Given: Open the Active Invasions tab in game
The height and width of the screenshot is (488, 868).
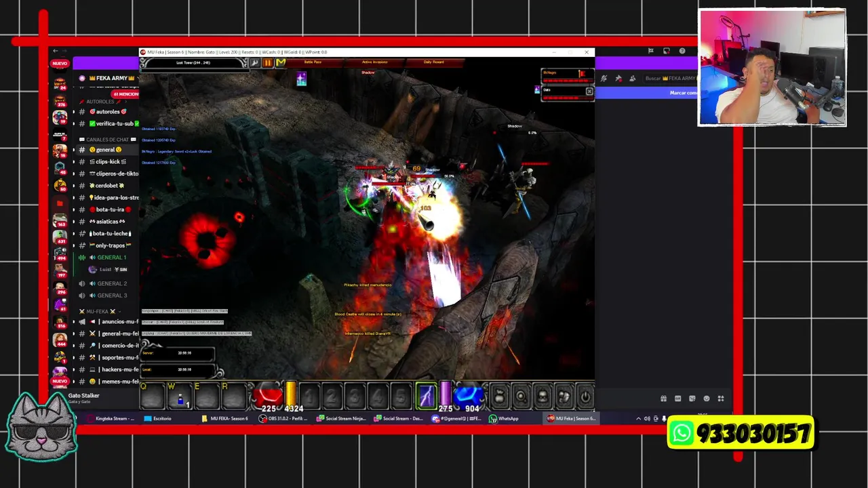Looking at the screenshot, I should click(x=374, y=62).
